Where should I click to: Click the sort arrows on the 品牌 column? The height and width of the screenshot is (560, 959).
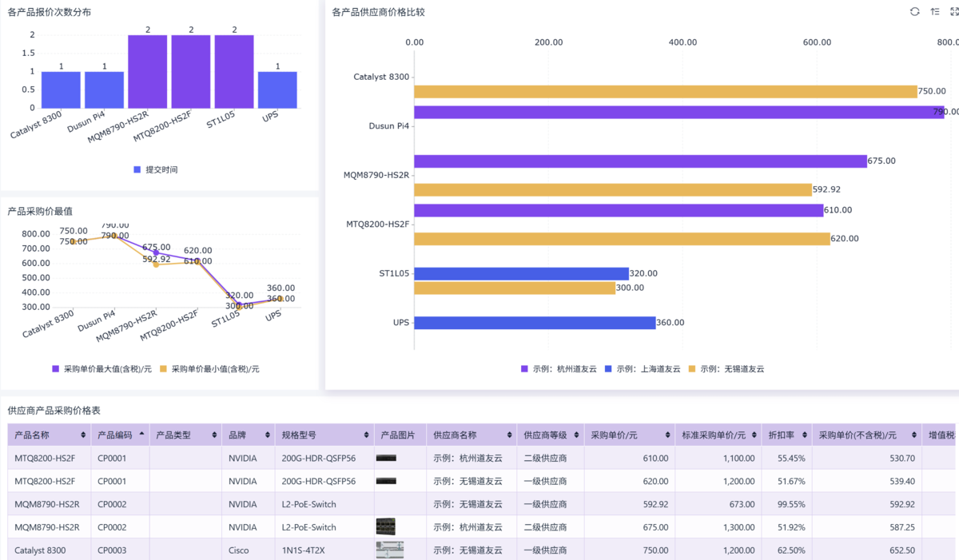click(x=267, y=435)
